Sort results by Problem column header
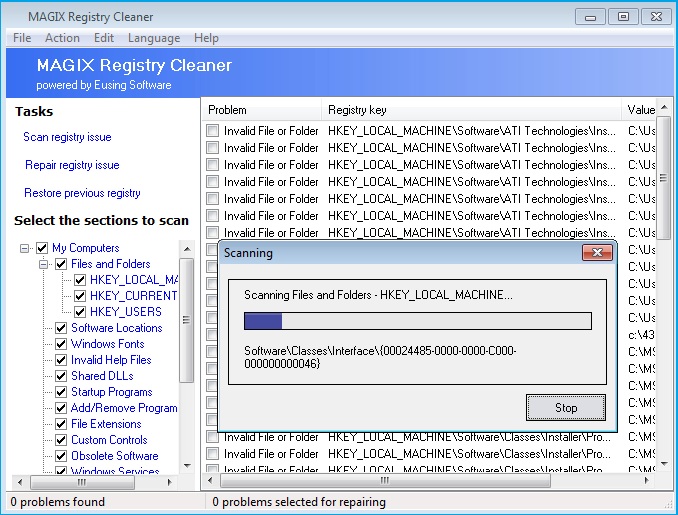The width and height of the screenshot is (678, 515). 262,110
